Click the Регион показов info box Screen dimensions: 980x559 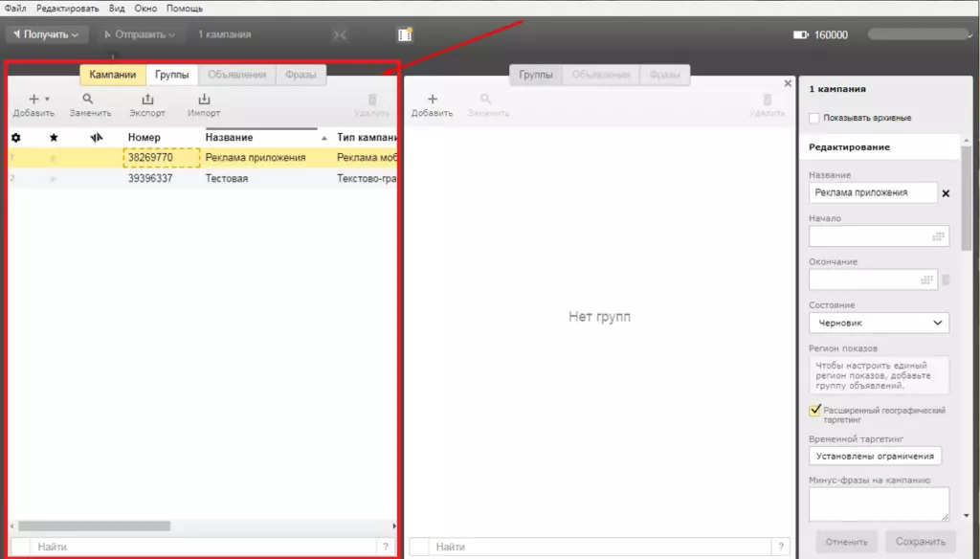(879, 375)
